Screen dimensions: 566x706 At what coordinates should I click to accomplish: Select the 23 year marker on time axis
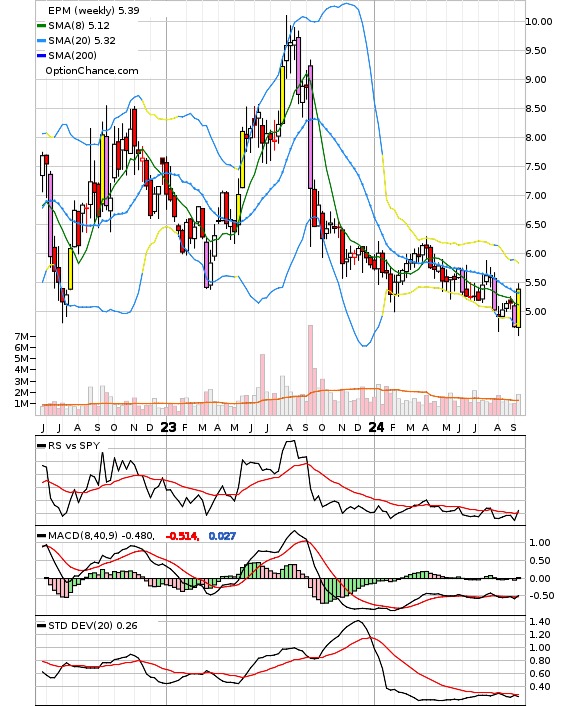point(168,427)
